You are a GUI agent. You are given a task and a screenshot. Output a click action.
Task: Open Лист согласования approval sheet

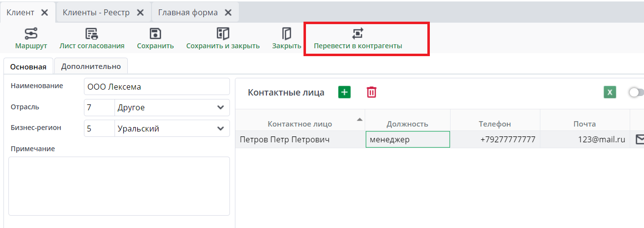[92, 34]
